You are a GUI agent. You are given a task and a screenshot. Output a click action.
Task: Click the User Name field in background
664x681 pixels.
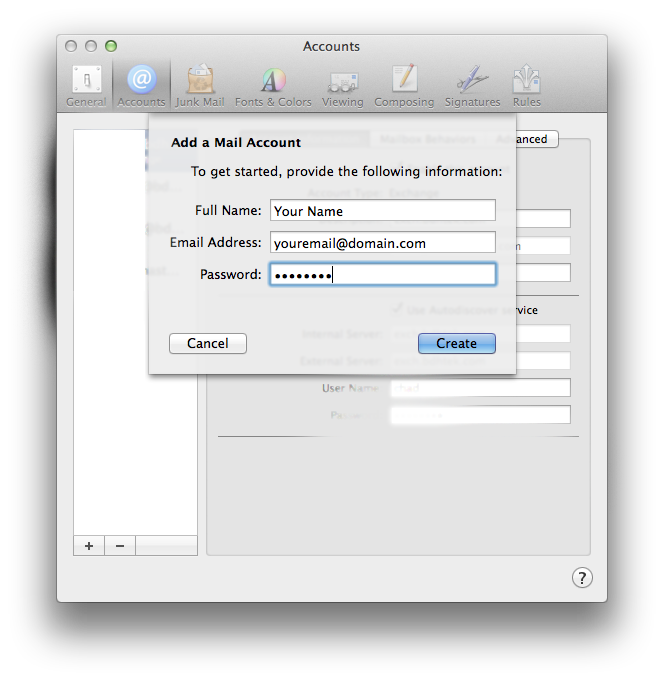coord(481,387)
